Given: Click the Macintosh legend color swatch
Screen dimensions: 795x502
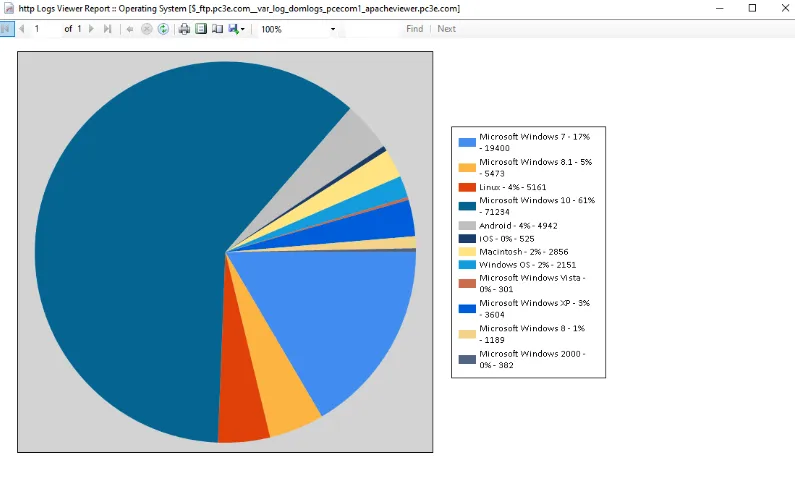Looking at the screenshot, I should 467,252.
